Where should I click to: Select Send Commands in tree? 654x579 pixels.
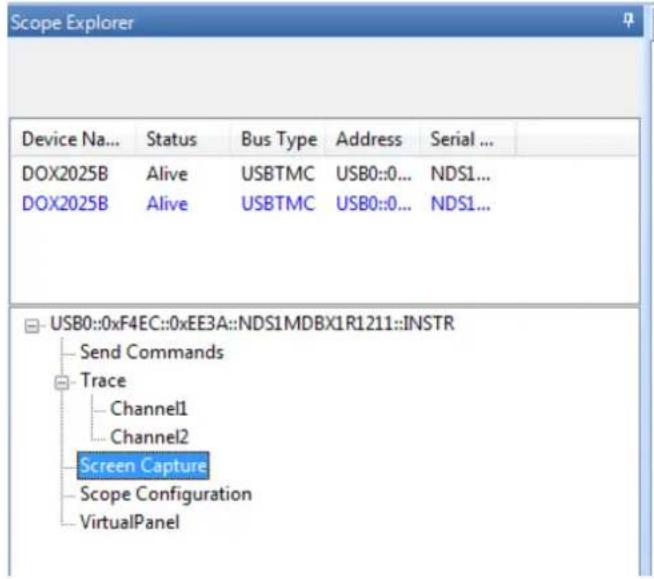coord(152,352)
